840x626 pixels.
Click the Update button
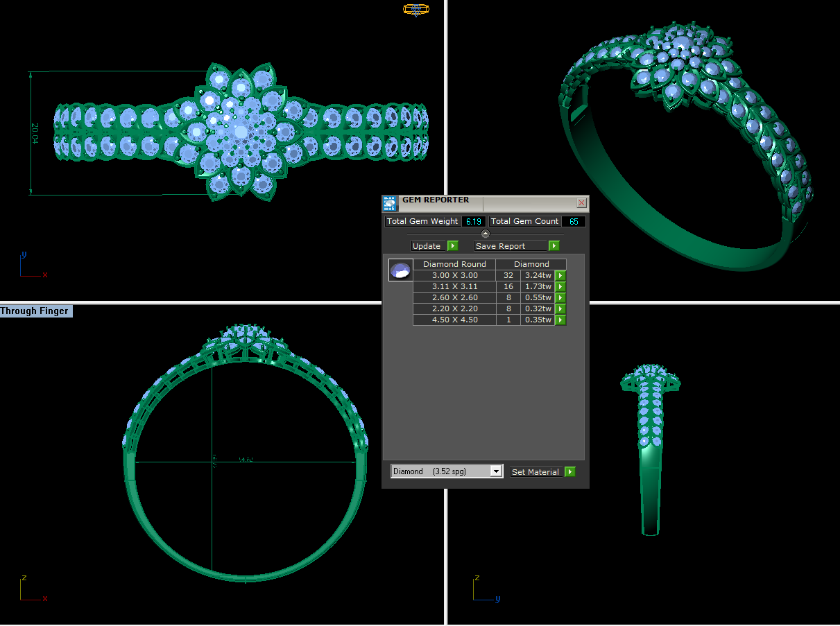tap(427, 245)
